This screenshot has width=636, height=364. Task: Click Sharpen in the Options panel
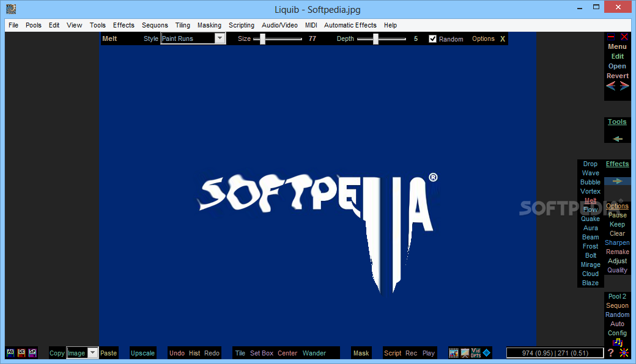click(x=617, y=242)
